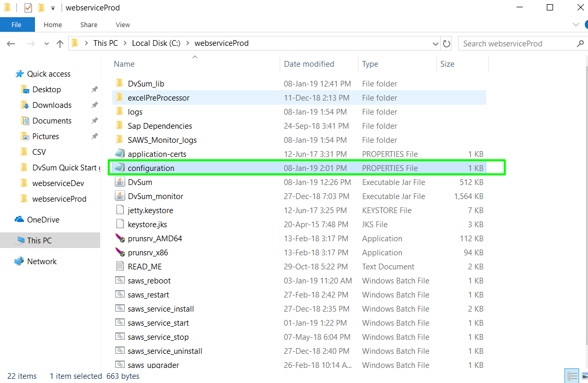Expand the ribbon with the chevron arrow
588x383 pixels.
tap(575, 24)
